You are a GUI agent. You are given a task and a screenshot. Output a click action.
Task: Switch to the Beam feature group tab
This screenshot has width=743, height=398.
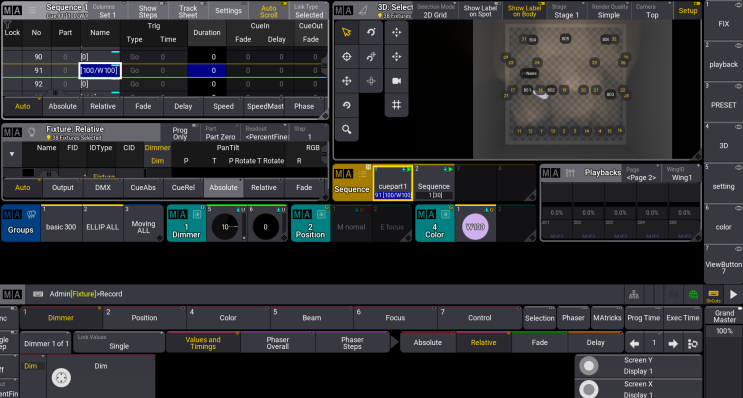tap(311, 318)
